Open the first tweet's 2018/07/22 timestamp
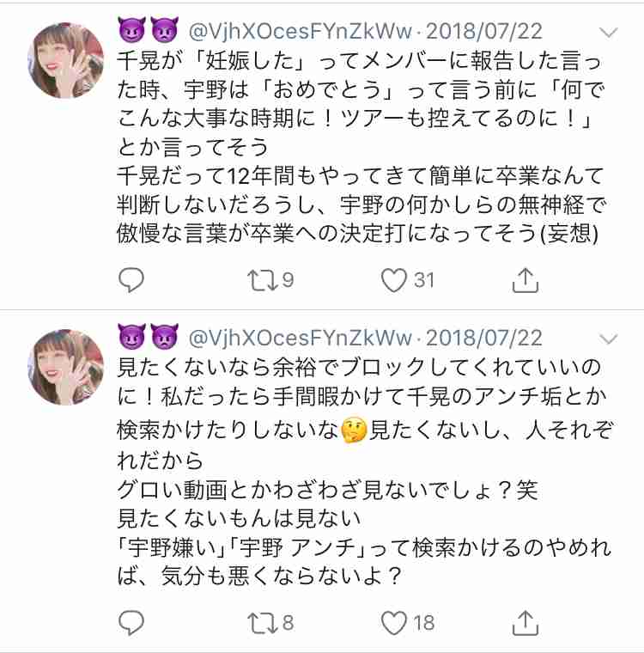 point(484,32)
